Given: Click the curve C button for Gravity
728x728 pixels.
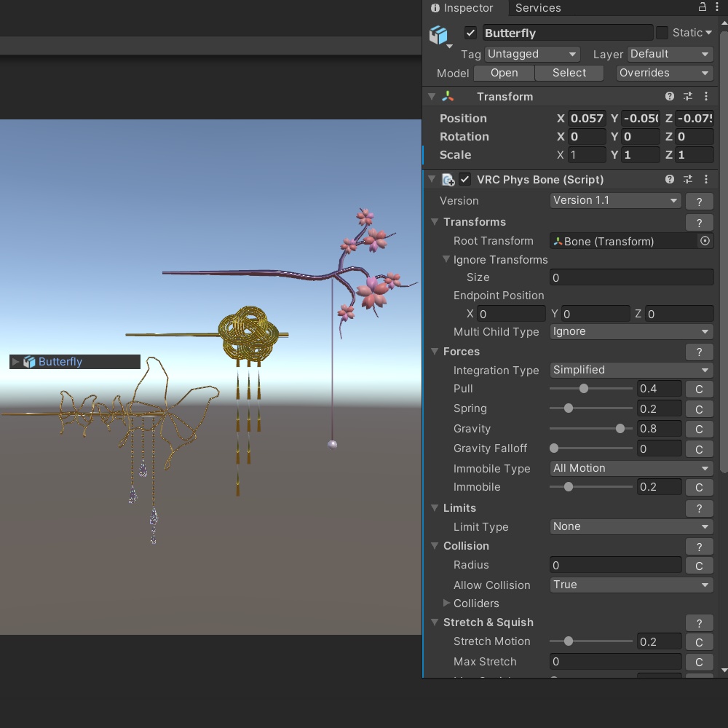Looking at the screenshot, I should [699, 429].
